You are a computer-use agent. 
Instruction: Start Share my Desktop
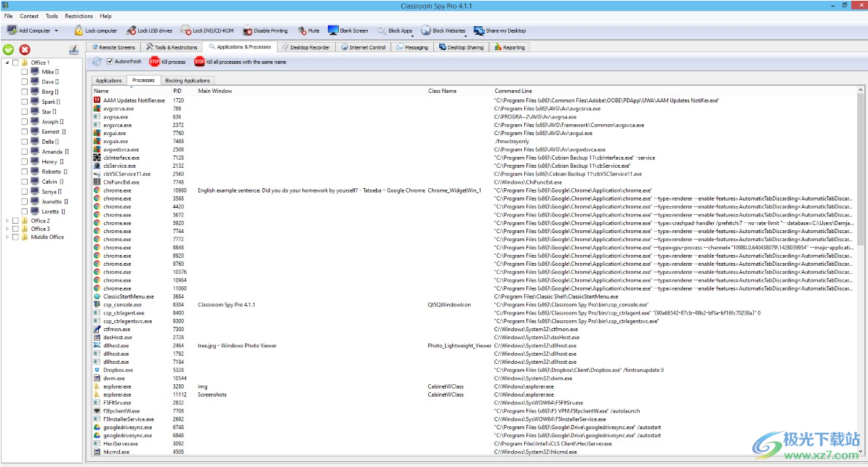point(499,31)
